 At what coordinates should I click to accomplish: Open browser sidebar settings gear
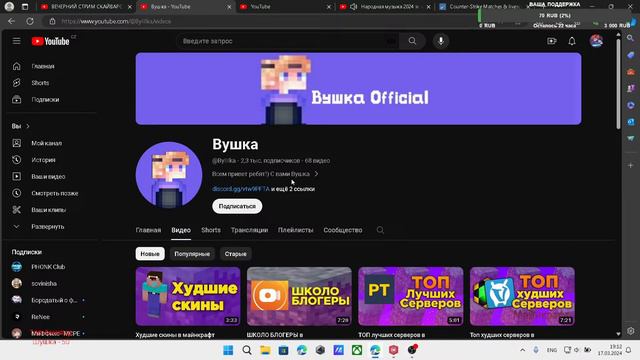tap(631, 331)
